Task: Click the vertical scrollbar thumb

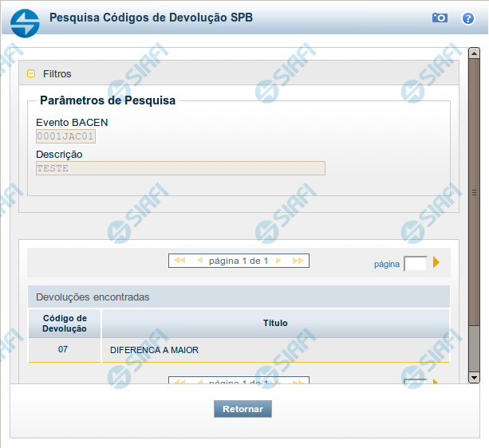Action: (x=473, y=191)
